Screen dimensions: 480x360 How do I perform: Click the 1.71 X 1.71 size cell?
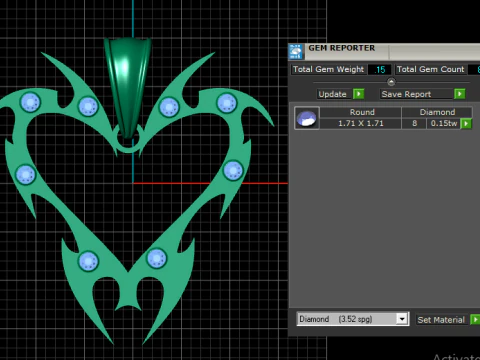(x=360, y=123)
